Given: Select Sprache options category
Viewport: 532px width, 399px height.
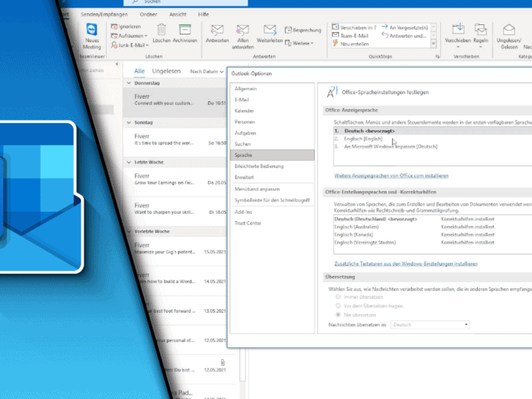Looking at the screenshot, I should [x=272, y=155].
